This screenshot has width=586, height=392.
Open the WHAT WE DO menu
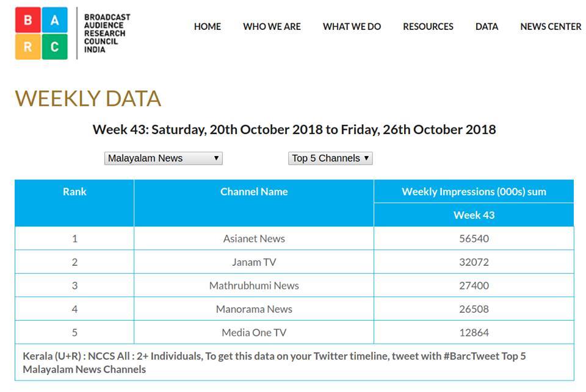point(352,27)
